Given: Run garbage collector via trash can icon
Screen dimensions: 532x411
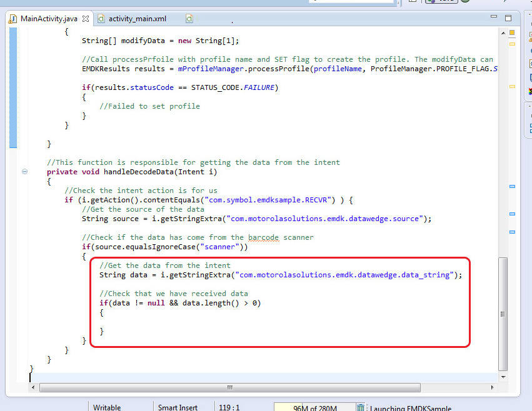Looking at the screenshot, I should 361,408.
